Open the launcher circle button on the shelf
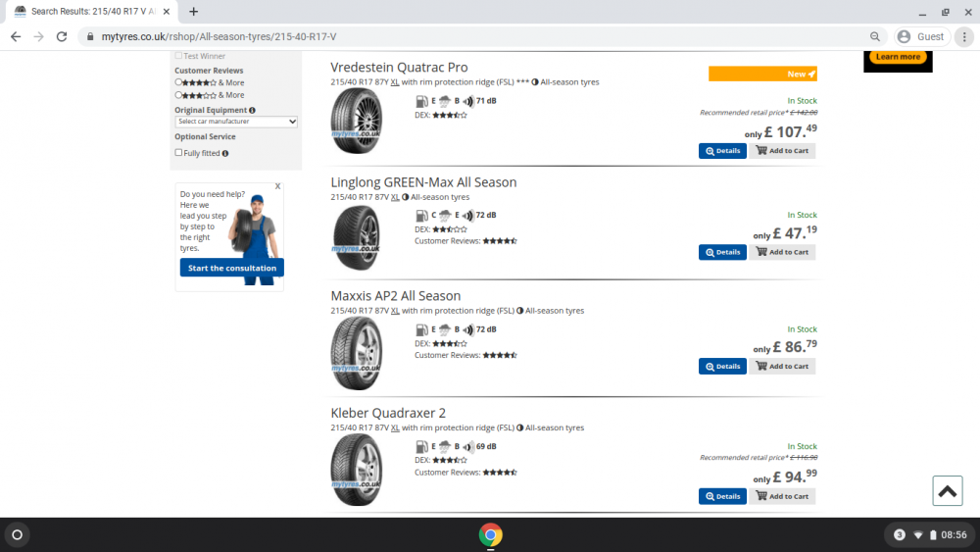980x552 pixels. tap(18, 535)
